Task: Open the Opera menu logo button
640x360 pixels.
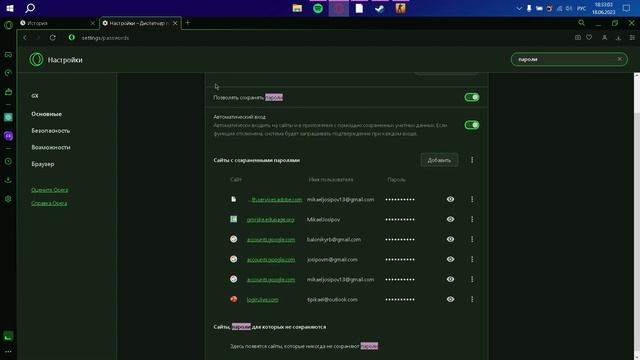Action: pos(8,25)
